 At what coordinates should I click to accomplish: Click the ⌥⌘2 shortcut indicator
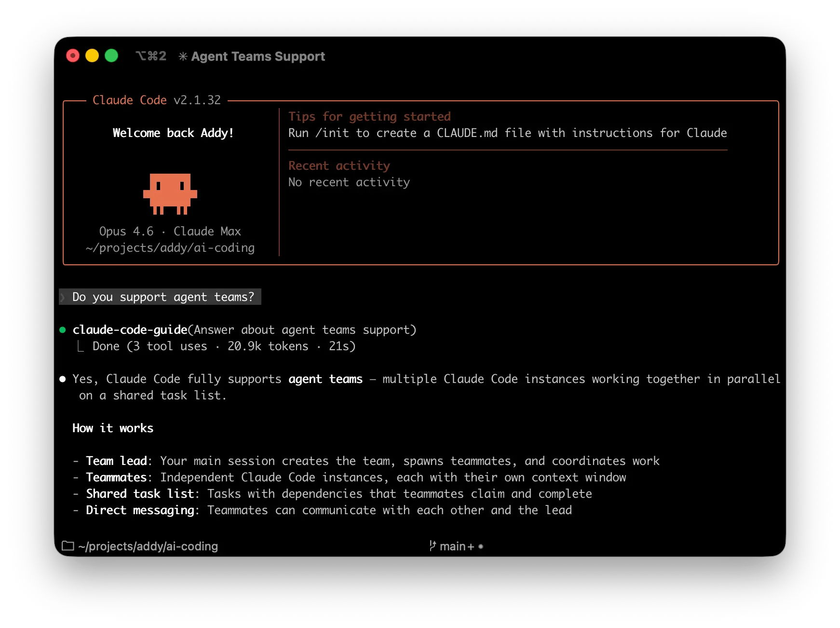coord(151,56)
